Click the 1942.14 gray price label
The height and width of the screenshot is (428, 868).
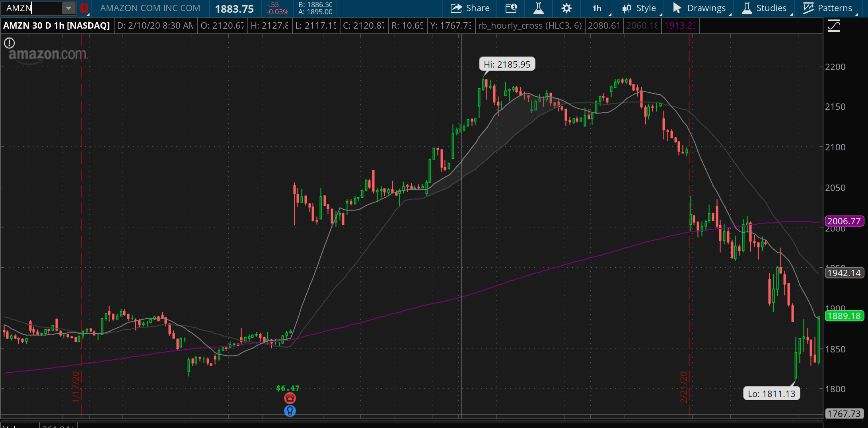[844, 273]
